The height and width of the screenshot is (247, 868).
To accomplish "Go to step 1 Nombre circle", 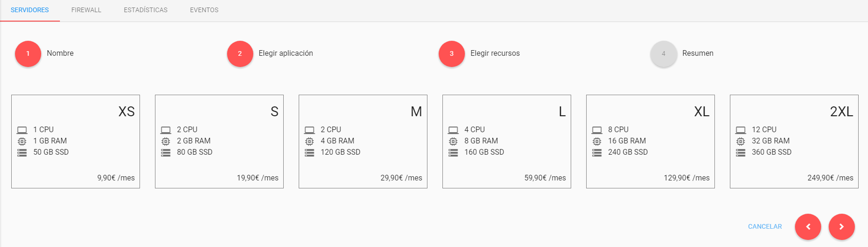I will (x=28, y=53).
